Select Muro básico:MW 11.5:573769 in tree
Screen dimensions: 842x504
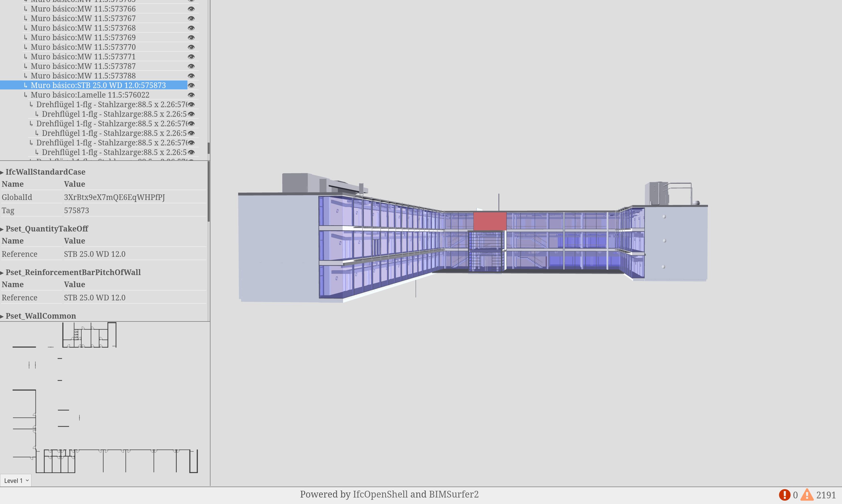(x=83, y=37)
